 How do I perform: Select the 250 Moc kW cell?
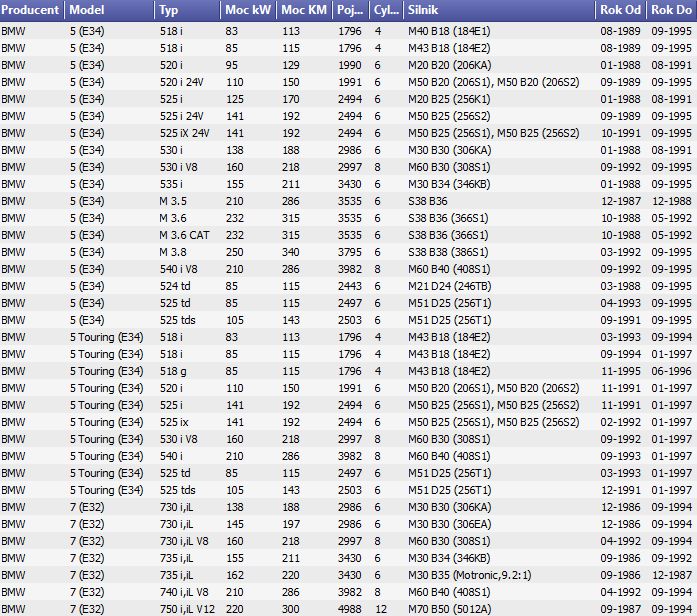tap(234, 252)
